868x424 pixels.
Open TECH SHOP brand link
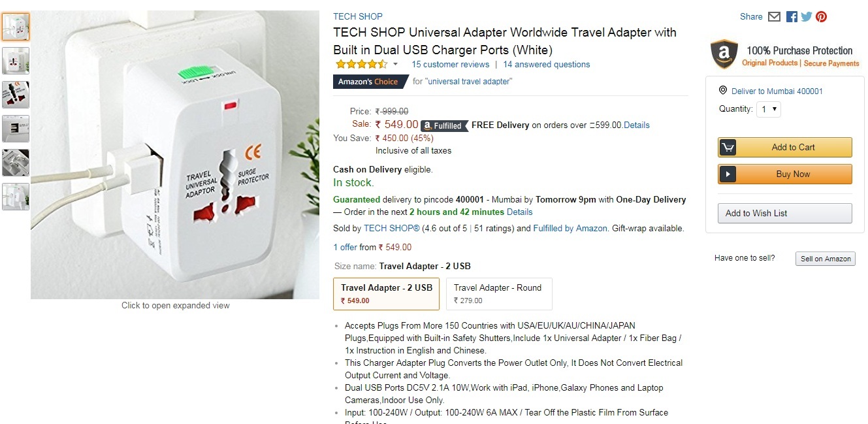point(358,16)
